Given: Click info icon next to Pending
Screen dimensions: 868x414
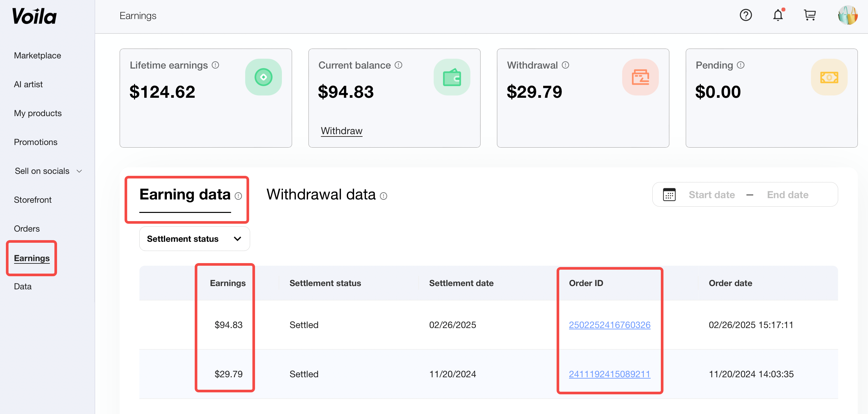Looking at the screenshot, I should coord(740,65).
